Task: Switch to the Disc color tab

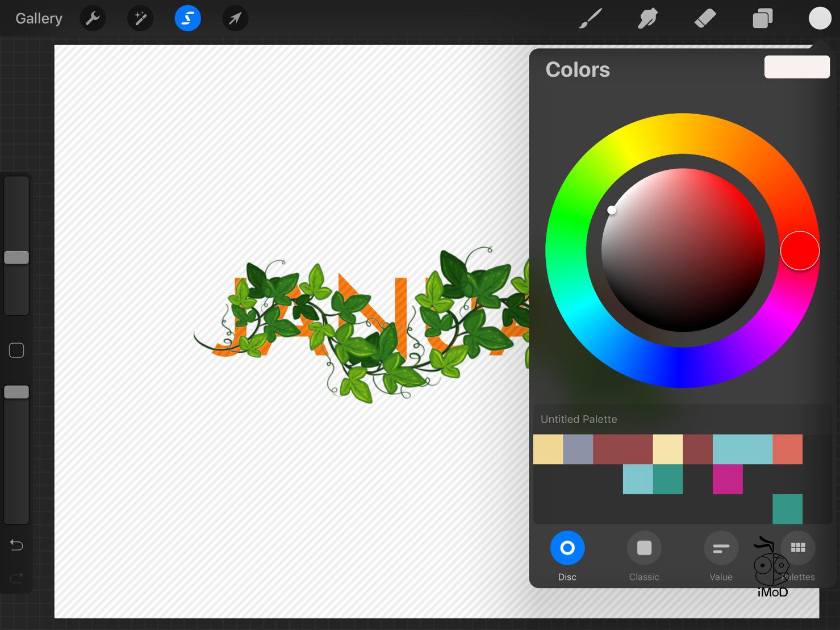Action: point(567,548)
